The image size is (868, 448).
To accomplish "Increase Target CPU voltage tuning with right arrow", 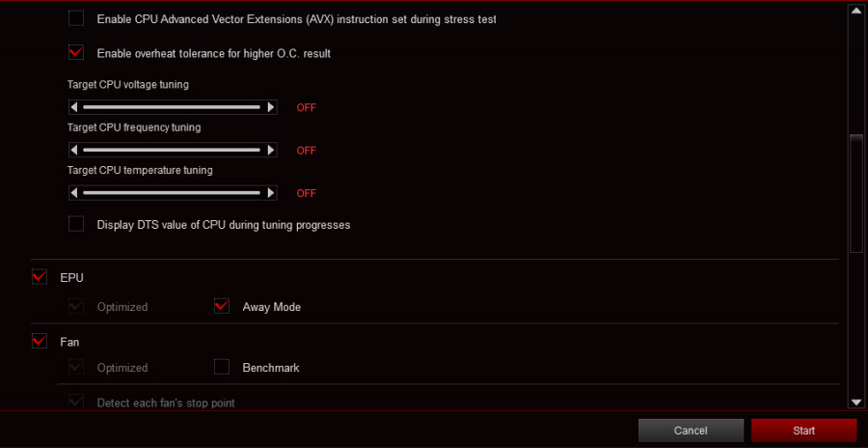I will (271, 107).
